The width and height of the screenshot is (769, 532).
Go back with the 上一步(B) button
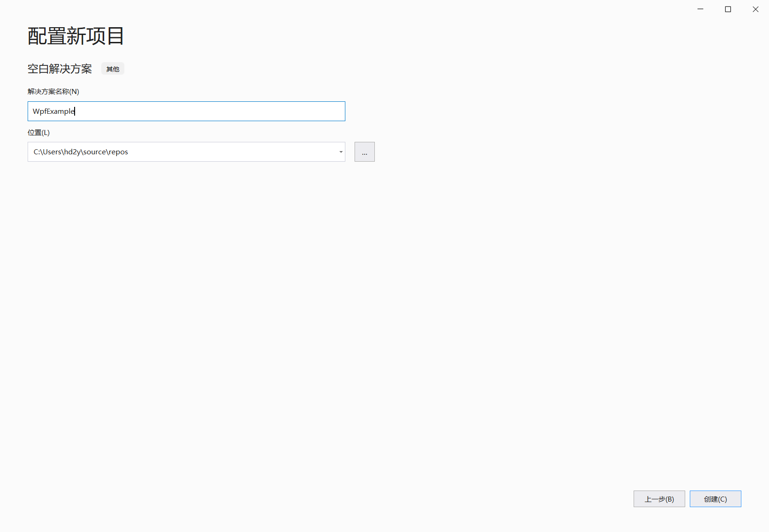(x=659, y=499)
